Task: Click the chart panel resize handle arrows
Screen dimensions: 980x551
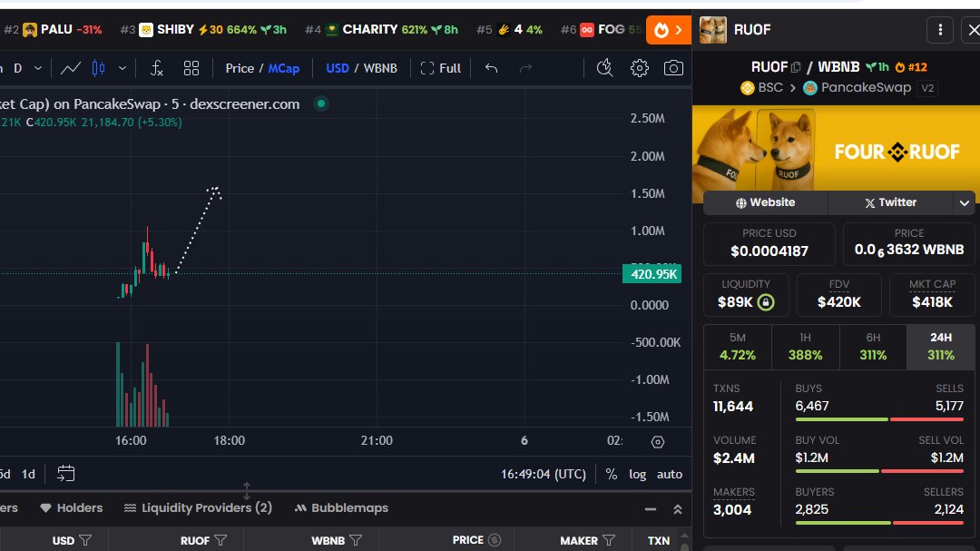Action: [x=247, y=491]
